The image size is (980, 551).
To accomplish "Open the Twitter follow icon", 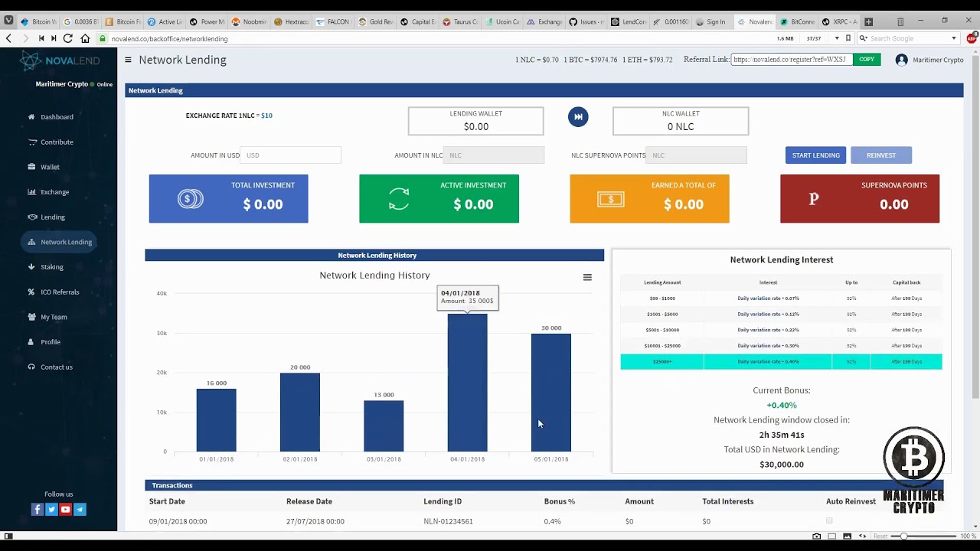I will pos(51,509).
